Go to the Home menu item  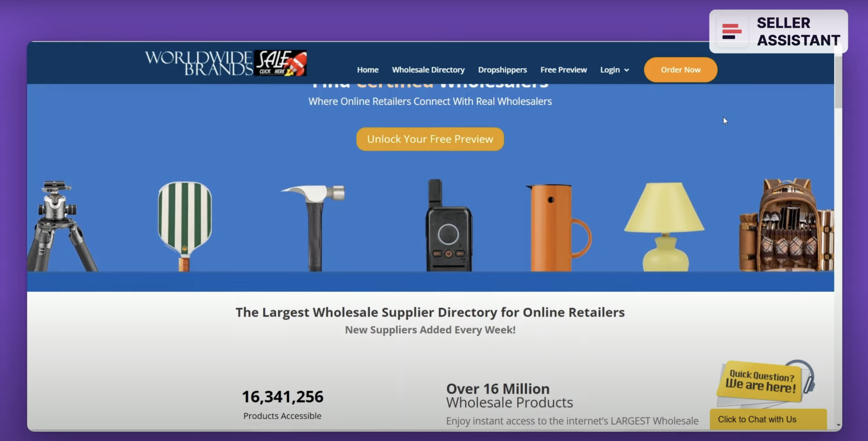pyautogui.click(x=368, y=70)
